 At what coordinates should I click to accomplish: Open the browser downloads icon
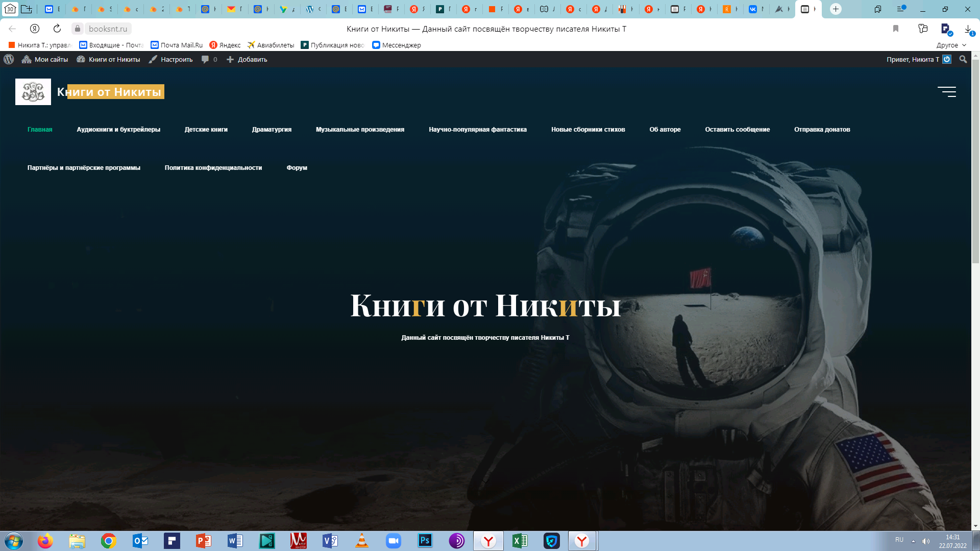pyautogui.click(x=968, y=29)
